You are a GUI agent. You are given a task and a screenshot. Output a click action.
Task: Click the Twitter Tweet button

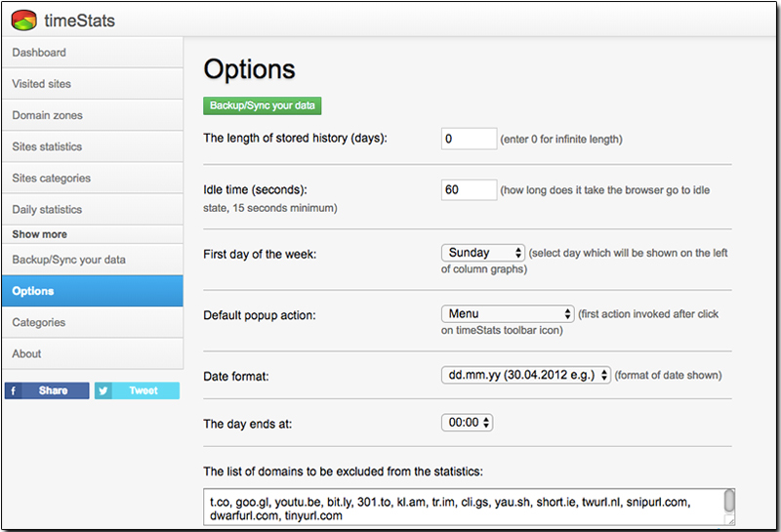(x=137, y=390)
